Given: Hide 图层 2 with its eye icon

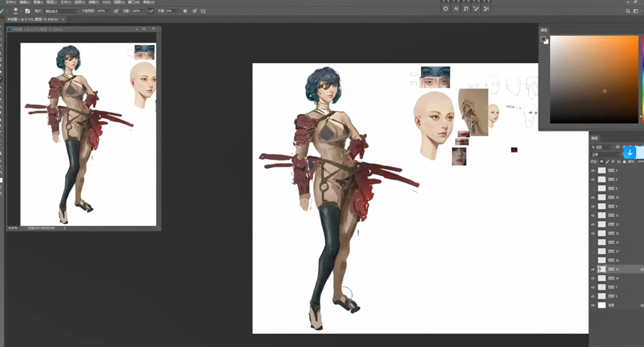Looking at the screenshot, I should (x=593, y=179).
